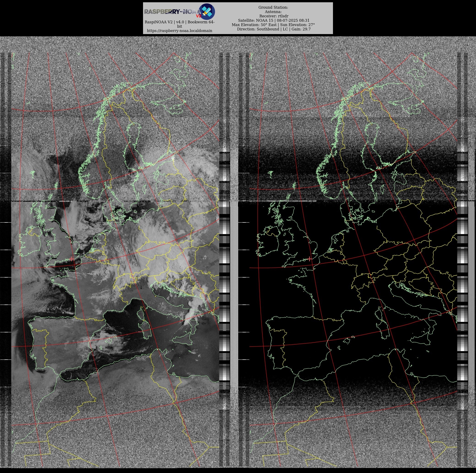This screenshot has width=476, height=473.
Task: Click the red ground-station cross on the left image
Action: 71,259
